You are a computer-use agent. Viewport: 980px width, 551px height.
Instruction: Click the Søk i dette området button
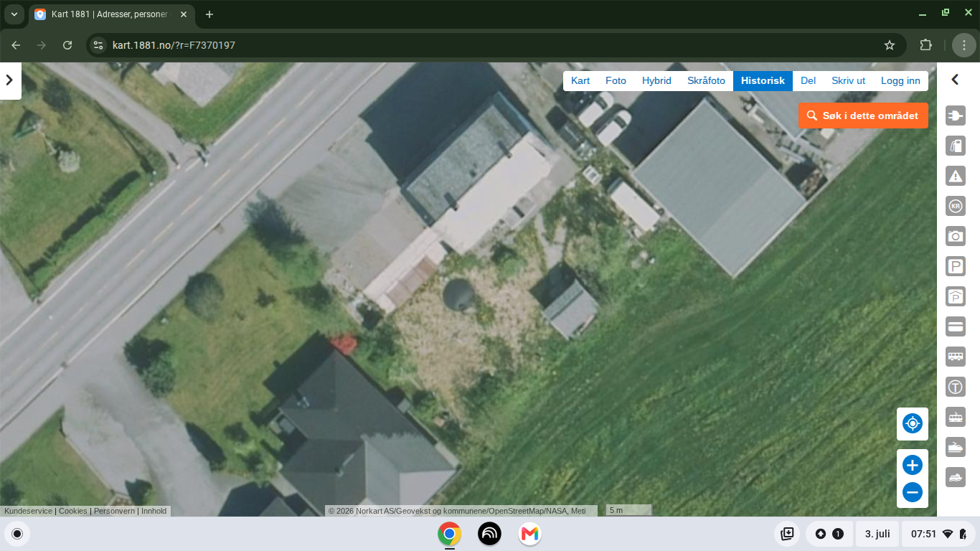pyautogui.click(x=863, y=116)
